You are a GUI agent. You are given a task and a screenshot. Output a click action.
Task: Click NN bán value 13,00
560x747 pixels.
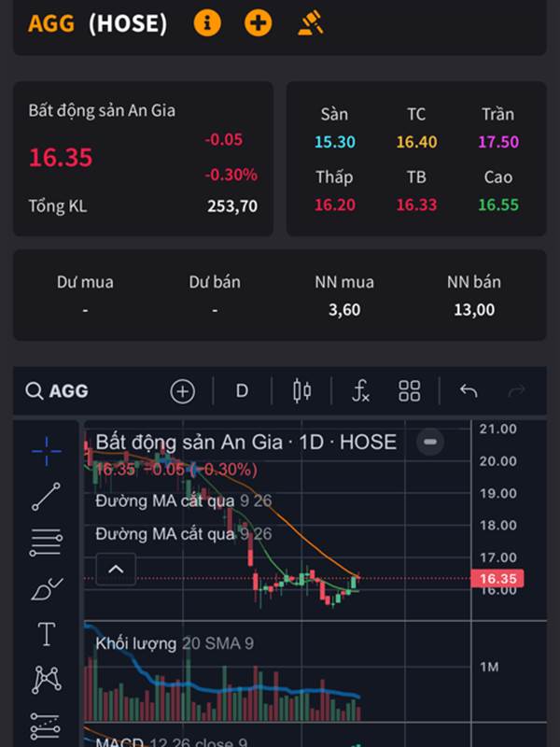coord(474,310)
